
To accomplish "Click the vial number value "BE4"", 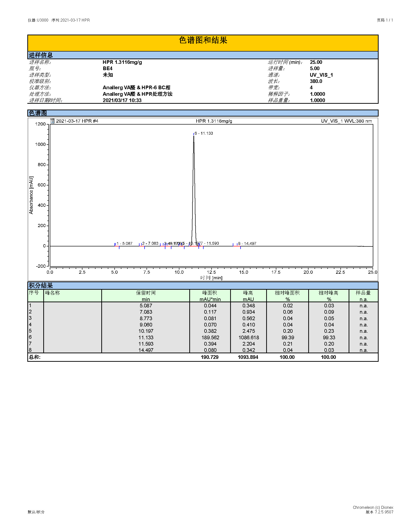I will (x=108, y=68).
